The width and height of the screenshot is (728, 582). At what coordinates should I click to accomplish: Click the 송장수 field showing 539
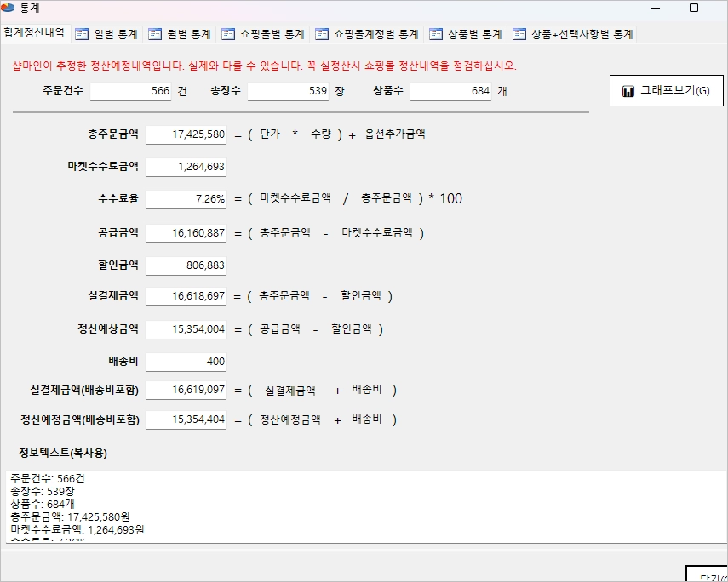pyautogui.click(x=289, y=91)
